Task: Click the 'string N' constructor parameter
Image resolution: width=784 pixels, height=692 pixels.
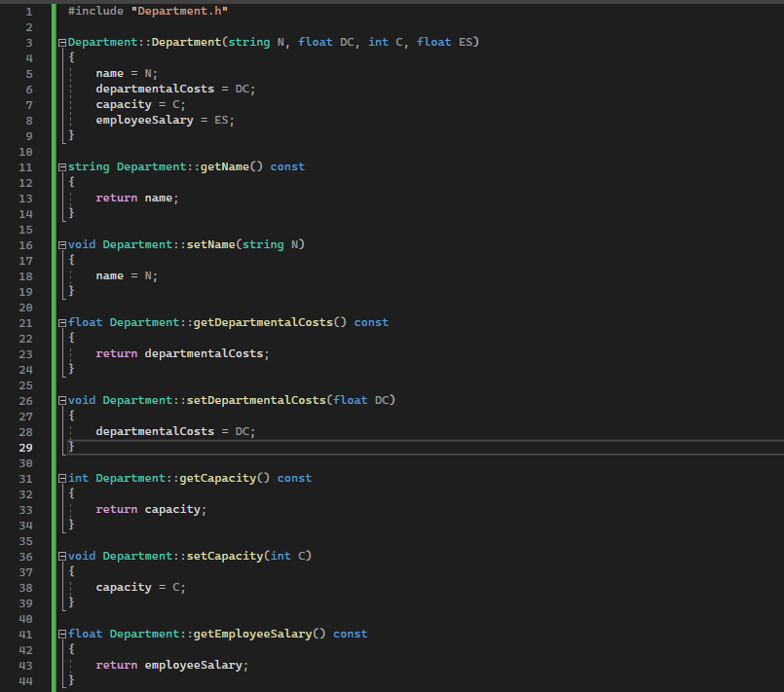Action: [x=256, y=43]
